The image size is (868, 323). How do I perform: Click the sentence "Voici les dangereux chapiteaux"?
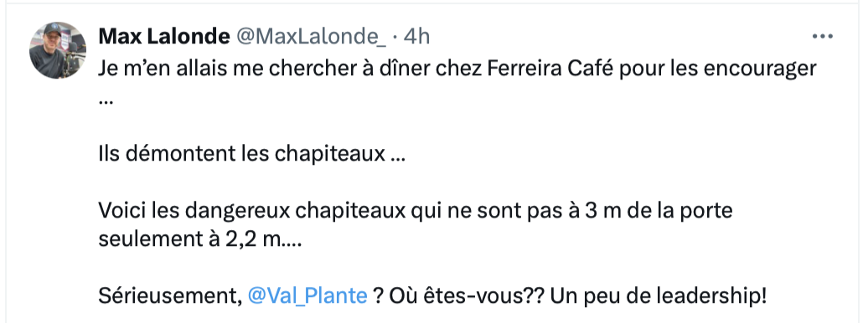252,211
